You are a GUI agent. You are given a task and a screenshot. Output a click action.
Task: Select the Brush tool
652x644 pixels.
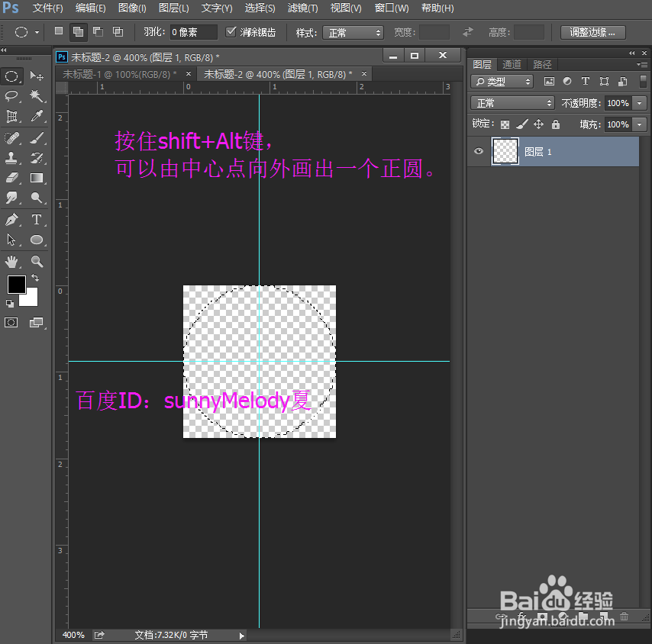coord(37,138)
